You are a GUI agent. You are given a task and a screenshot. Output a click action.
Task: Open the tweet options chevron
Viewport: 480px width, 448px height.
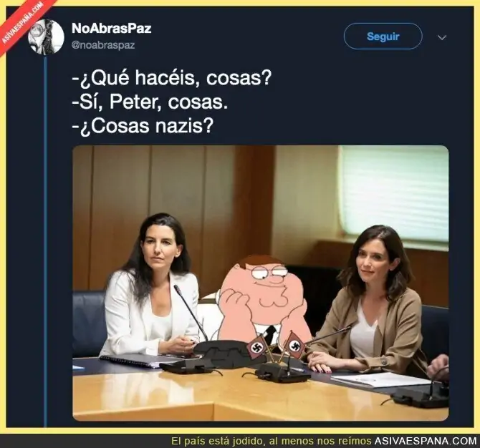coord(442,38)
